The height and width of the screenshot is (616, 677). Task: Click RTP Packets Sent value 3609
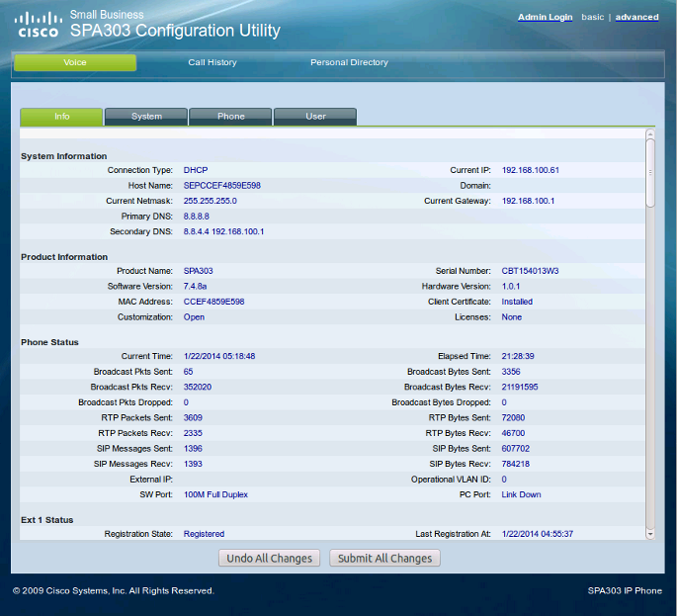coord(193,417)
